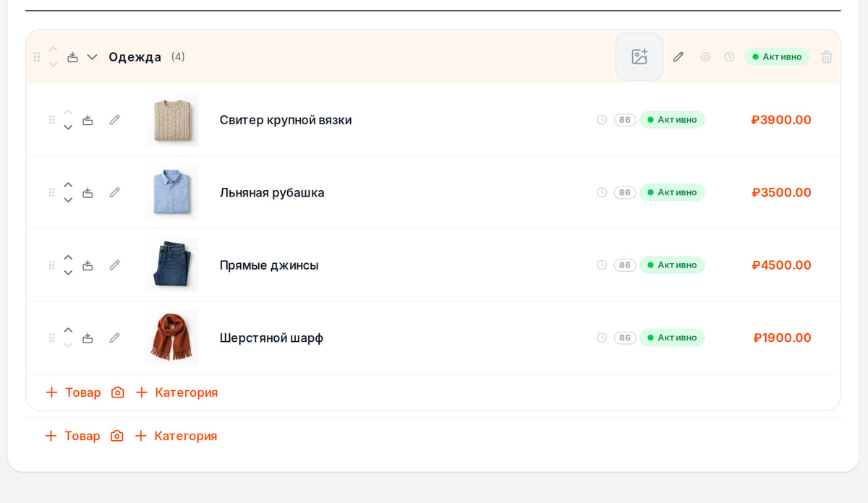This screenshot has height=503, width=868.
Task: Move Шерстяной шарф up with its arrow
Action: coord(68,330)
